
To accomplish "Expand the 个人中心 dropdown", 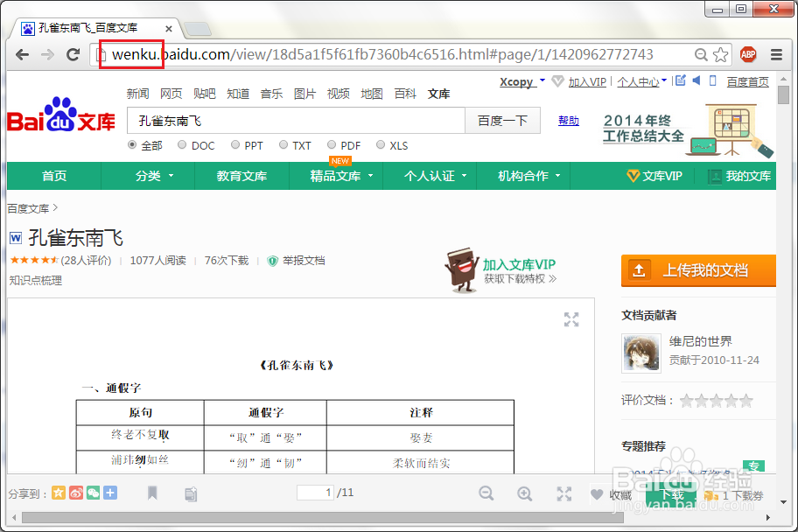I will click(x=664, y=80).
